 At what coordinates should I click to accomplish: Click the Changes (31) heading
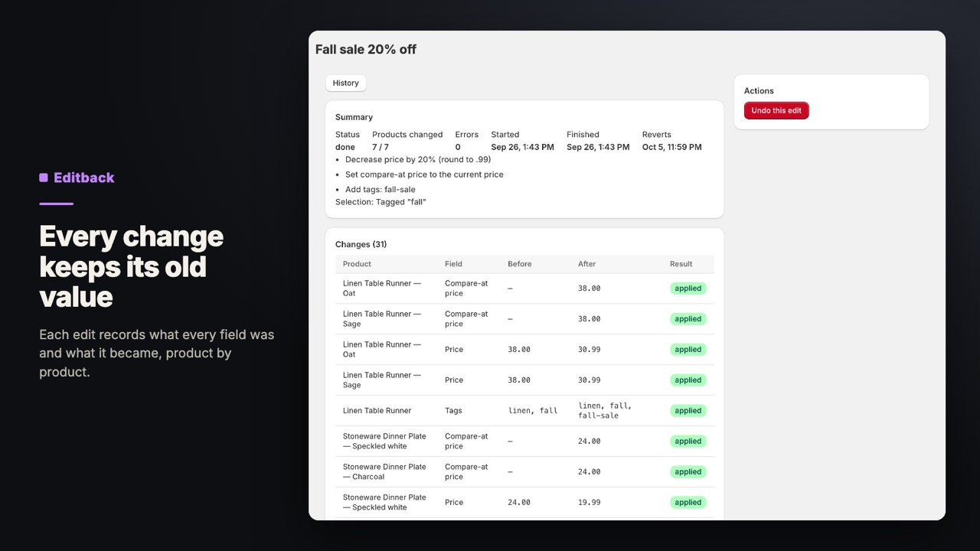coord(361,245)
